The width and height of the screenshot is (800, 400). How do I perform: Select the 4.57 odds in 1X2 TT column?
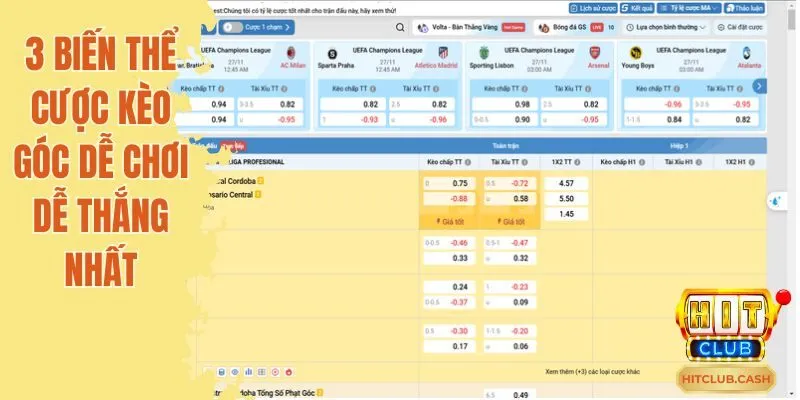(566, 183)
